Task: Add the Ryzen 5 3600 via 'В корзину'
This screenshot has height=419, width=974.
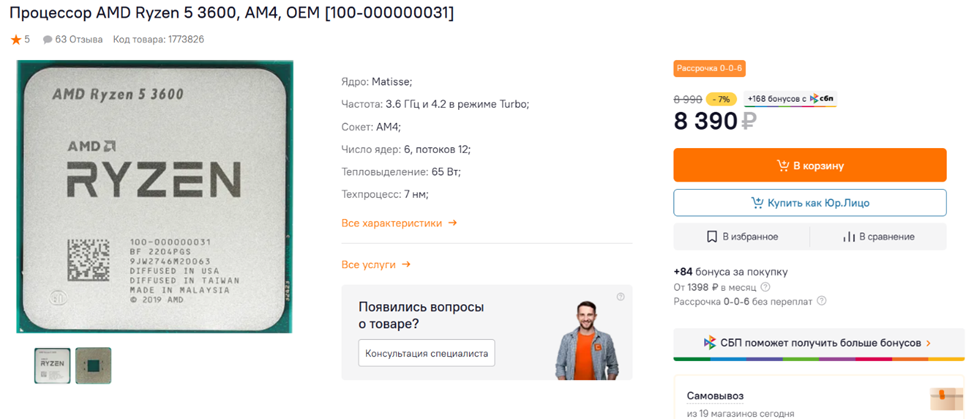Action: pos(809,165)
